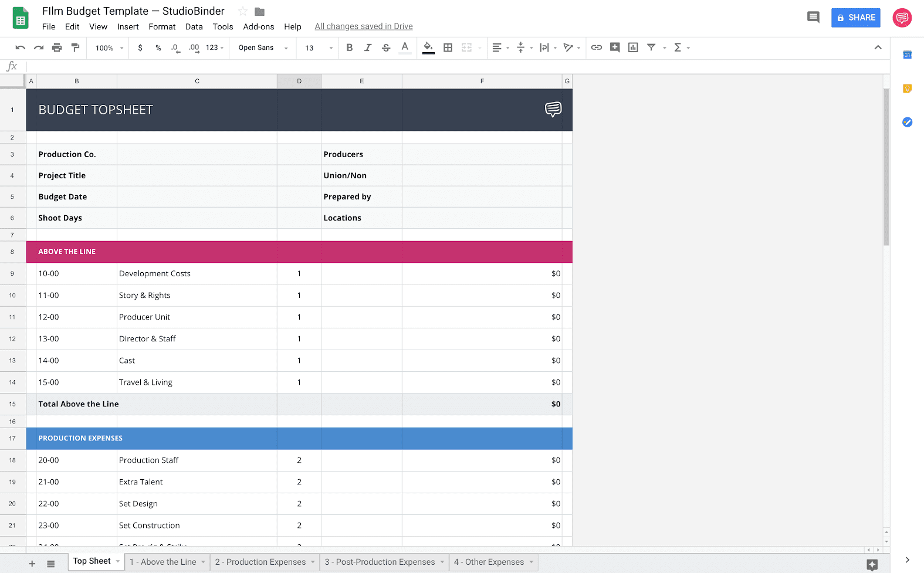The height and width of the screenshot is (573, 924).
Task: Open text wrapping dropdown
Action: (x=548, y=48)
